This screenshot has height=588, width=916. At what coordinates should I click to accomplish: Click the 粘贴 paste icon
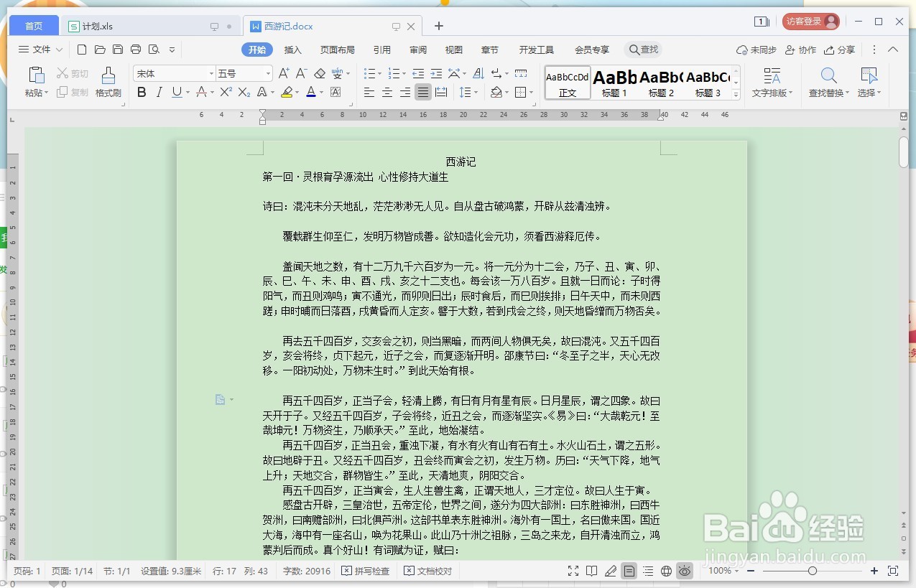tap(35, 75)
